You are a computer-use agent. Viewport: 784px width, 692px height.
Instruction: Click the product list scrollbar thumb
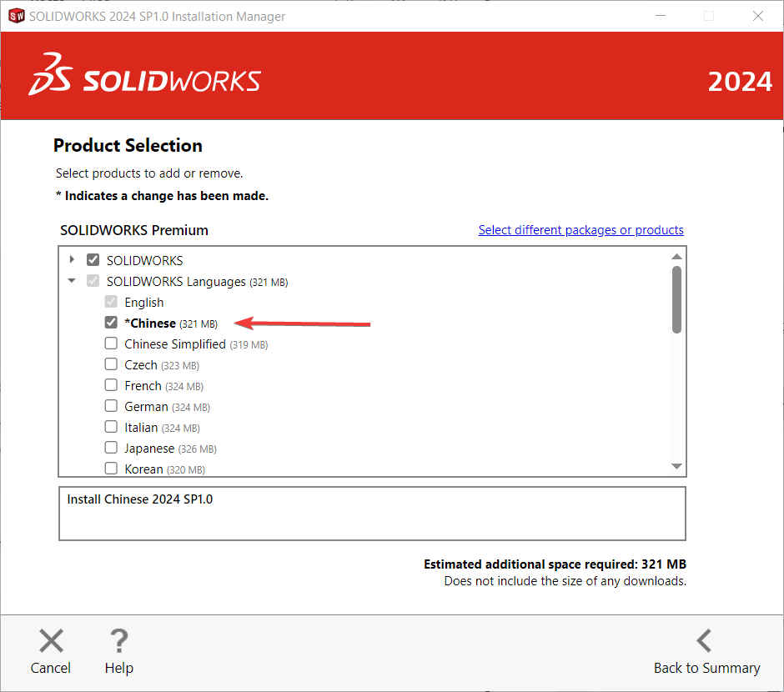click(x=676, y=299)
